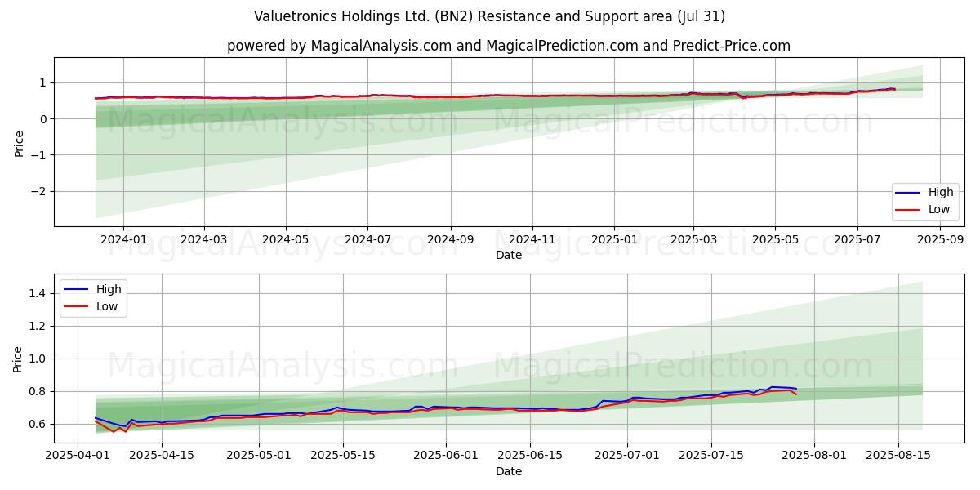Click the 2025-05-01 label on the lower chart

pos(259,457)
